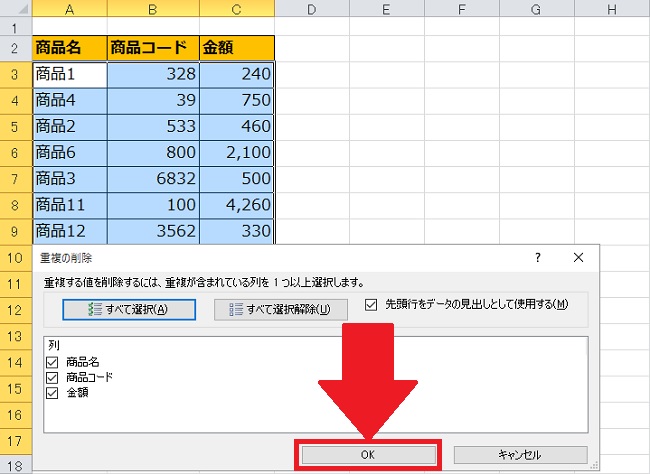Click cell 商品3
The height and width of the screenshot is (474, 650).
70,179
